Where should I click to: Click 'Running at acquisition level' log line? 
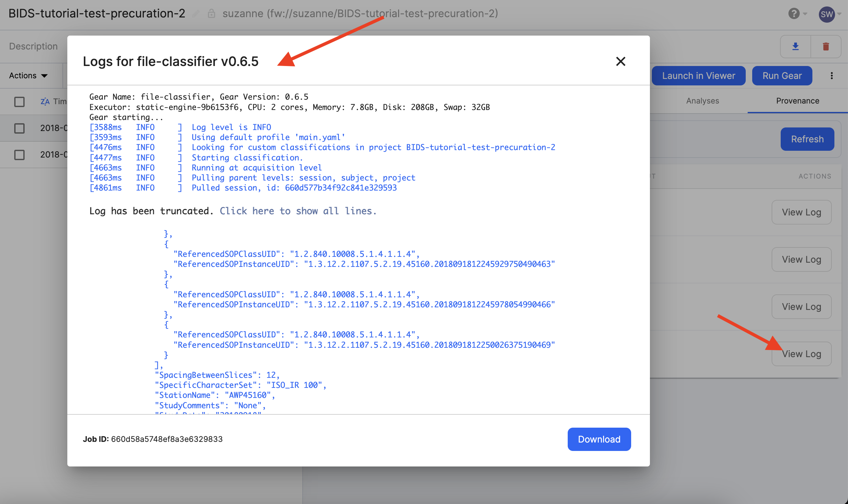[206, 168]
